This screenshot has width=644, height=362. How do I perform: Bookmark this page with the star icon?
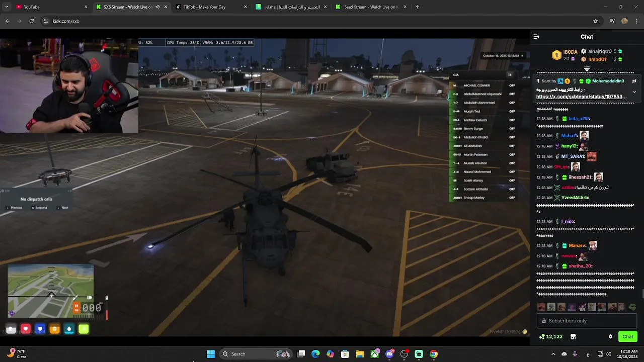pyautogui.click(x=596, y=21)
